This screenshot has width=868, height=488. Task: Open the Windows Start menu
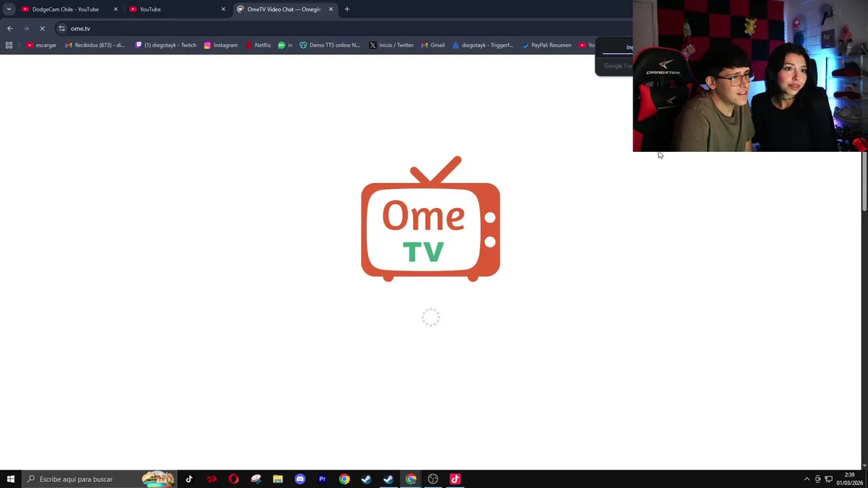click(11, 479)
